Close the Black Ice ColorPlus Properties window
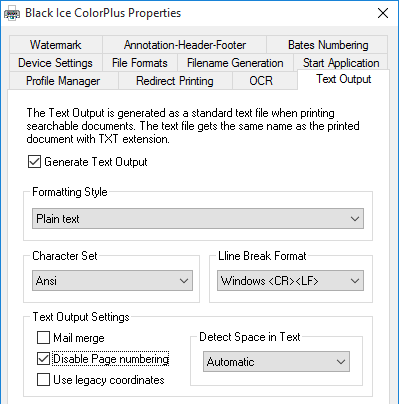This screenshot has height=404, width=399. [x=383, y=13]
